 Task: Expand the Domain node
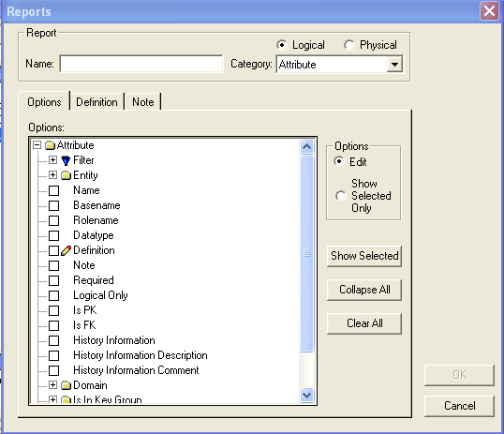[53, 384]
